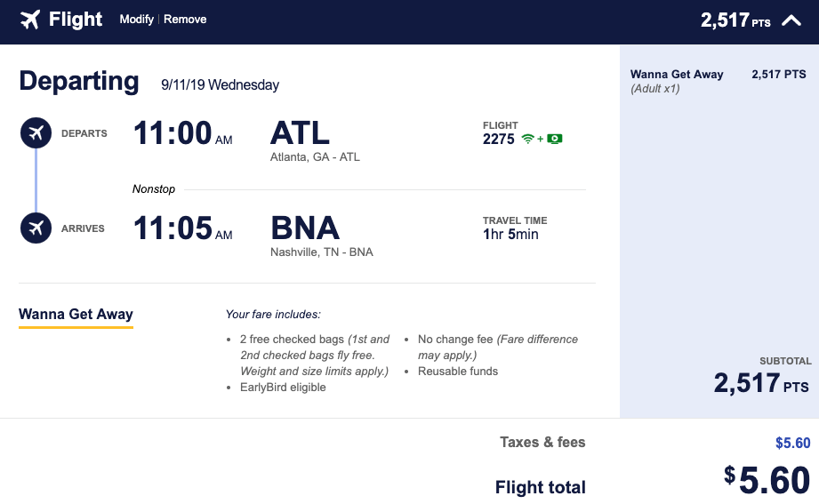
Task: Click the WiFi icon beside flight 2275
Action: [x=528, y=139]
